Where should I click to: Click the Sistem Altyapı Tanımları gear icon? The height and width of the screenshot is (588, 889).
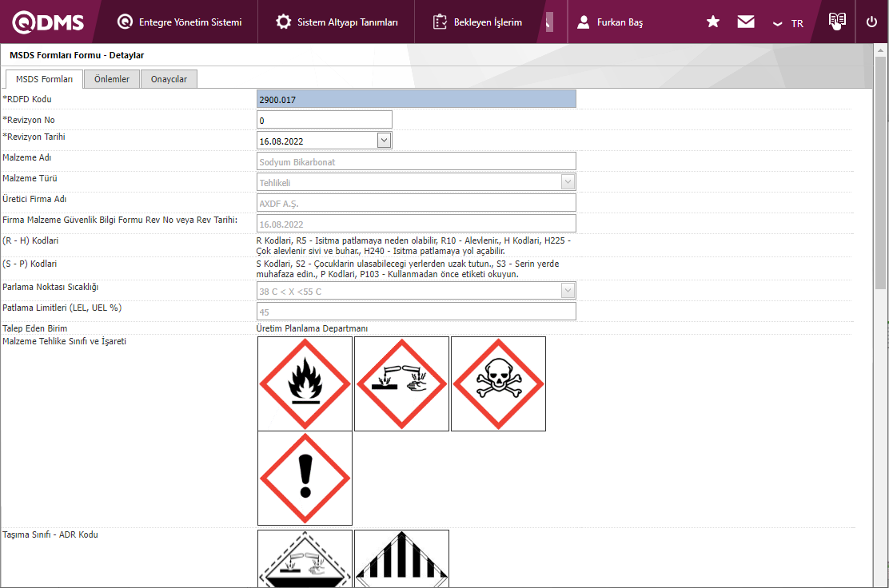click(284, 22)
